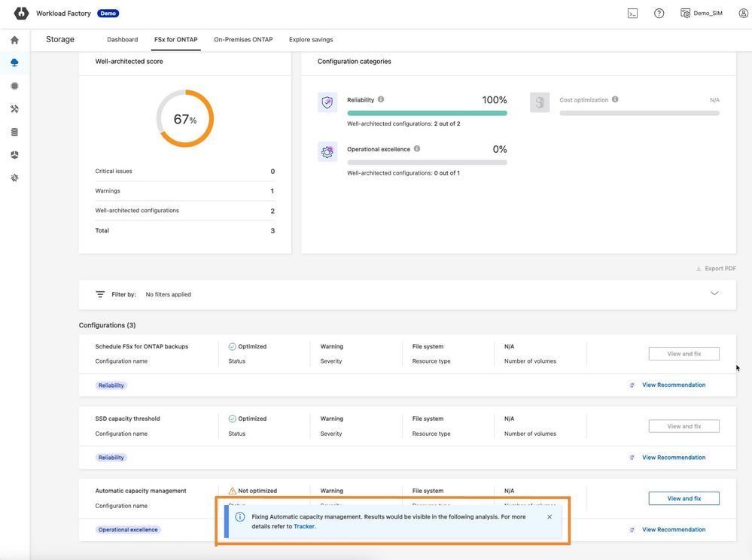Open the Storage cloud icon in the sidebar
This screenshot has height=560, width=752.
tap(14, 63)
